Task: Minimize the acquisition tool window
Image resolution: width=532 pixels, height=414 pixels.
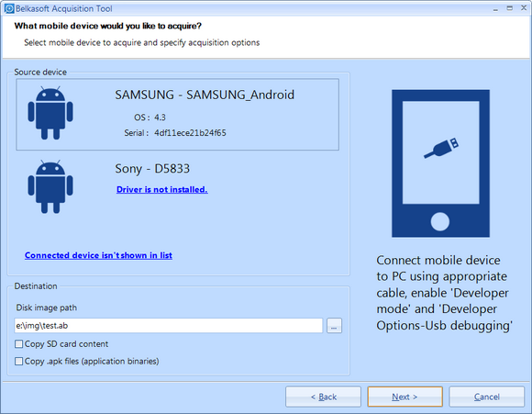Action: [x=495, y=9]
